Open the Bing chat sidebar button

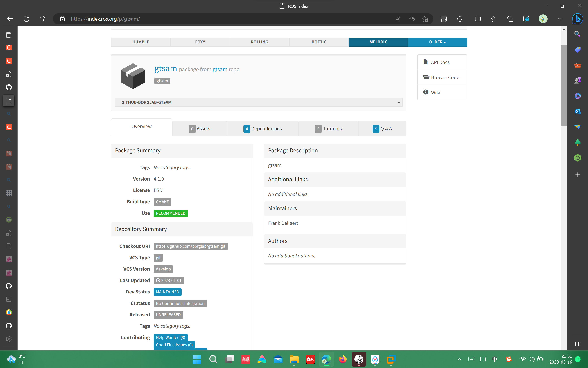(x=578, y=19)
